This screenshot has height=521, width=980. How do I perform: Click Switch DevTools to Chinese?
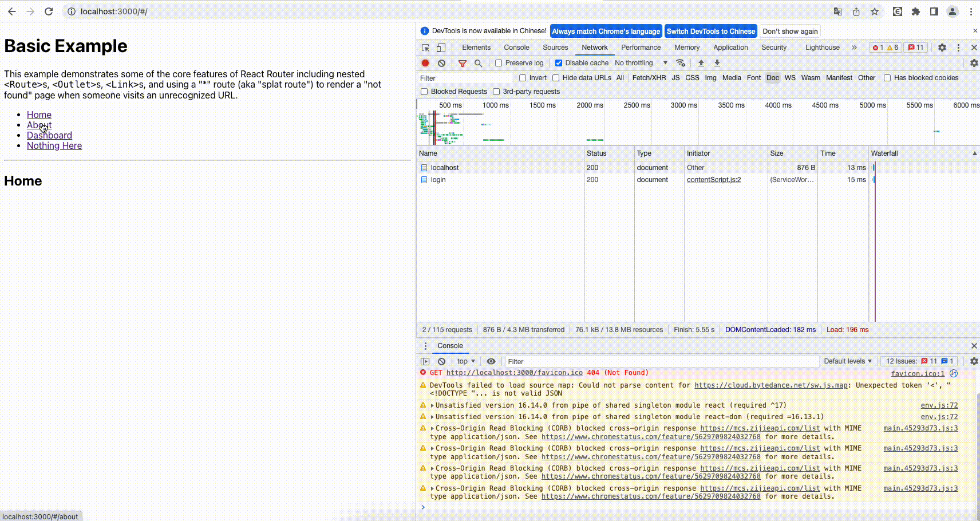coord(711,31)
